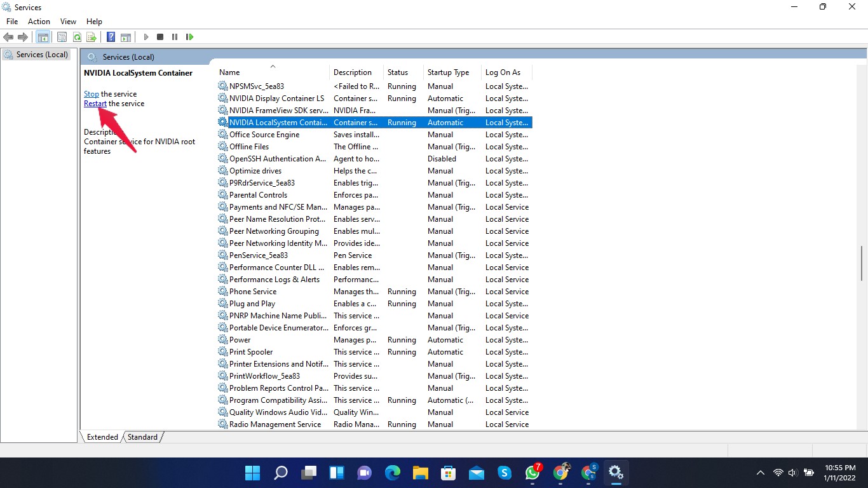The height and width of the screenshot is (488, 868).
Task: Click gear icon beside Radio Management Service
Action: (223, 424)
